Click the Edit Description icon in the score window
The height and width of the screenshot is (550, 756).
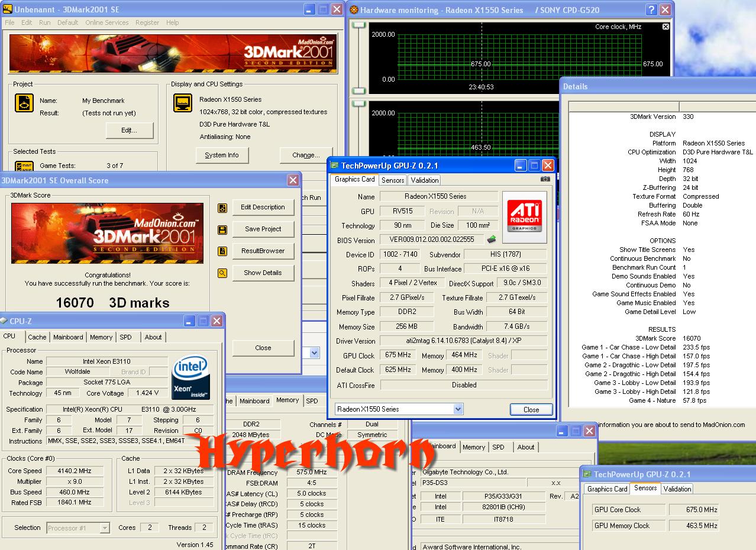click(222, 208)
